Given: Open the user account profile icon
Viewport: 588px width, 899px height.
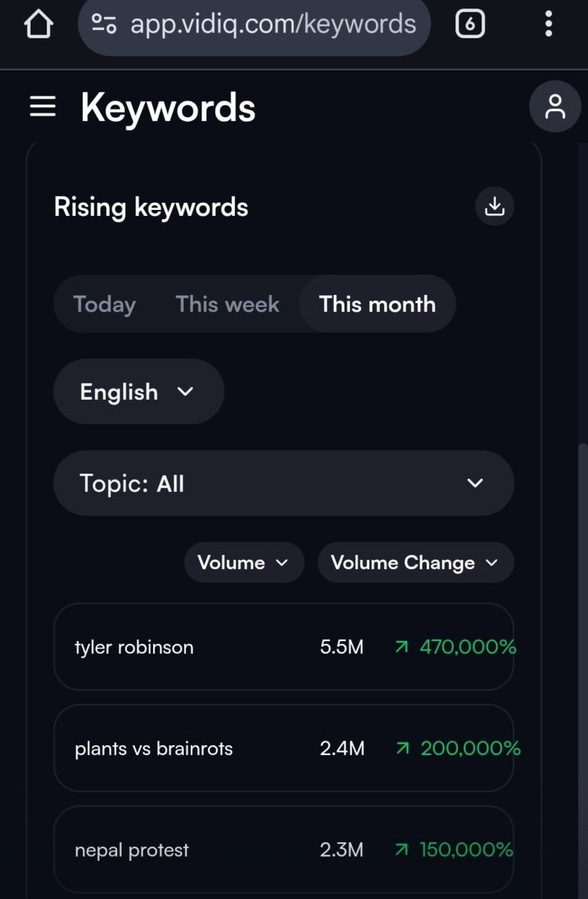Looking at the screenshot, I should tap(554, 107).
